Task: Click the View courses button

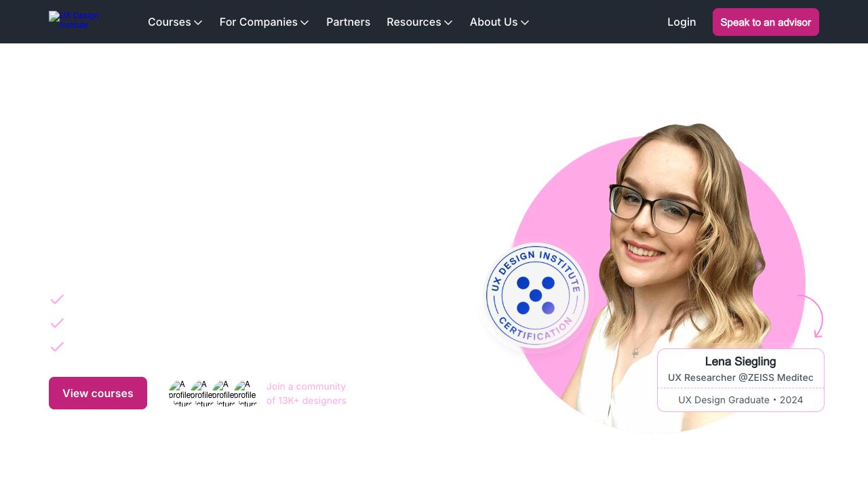Action: [x=98, y=393]
